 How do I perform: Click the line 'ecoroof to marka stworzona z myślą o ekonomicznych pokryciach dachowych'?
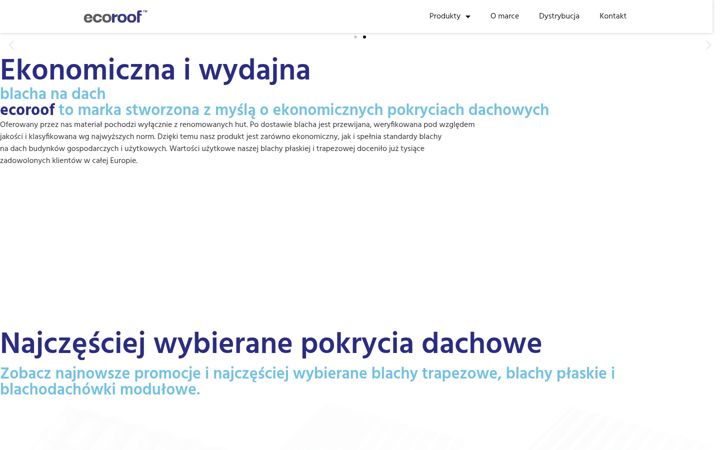click(275, 110)
